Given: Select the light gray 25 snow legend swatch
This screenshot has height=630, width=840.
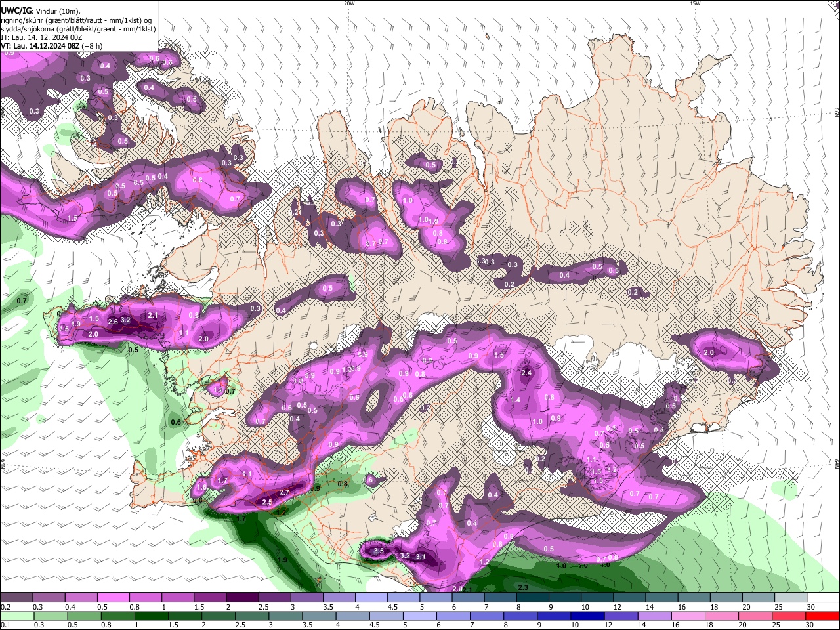Looking at the screenshot, I should click(x=791, y=598).
